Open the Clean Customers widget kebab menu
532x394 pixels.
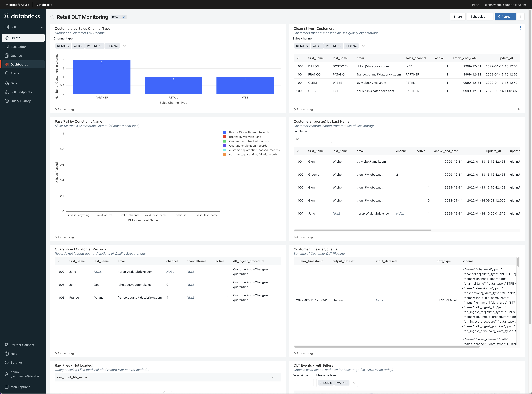520,28
